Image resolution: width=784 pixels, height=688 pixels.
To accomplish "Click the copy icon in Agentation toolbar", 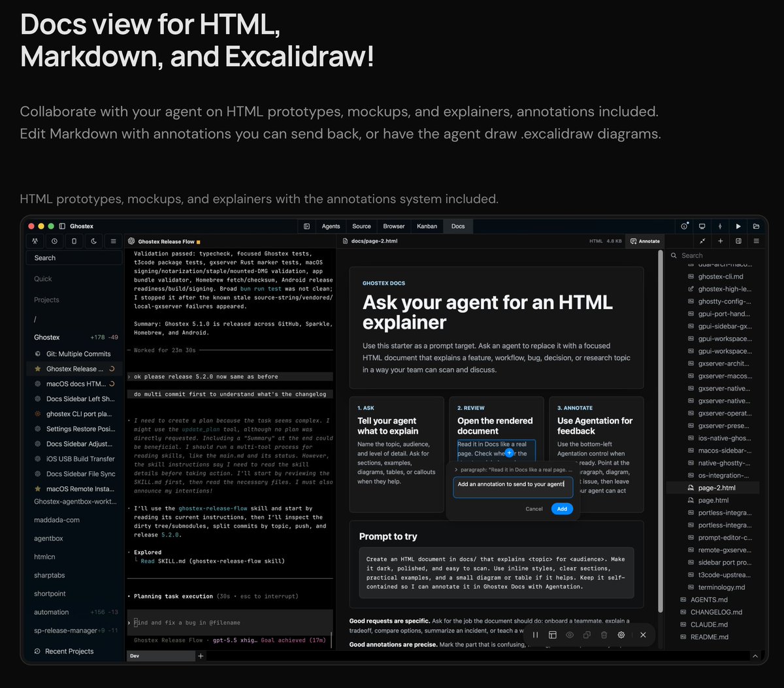I will 587,634.
